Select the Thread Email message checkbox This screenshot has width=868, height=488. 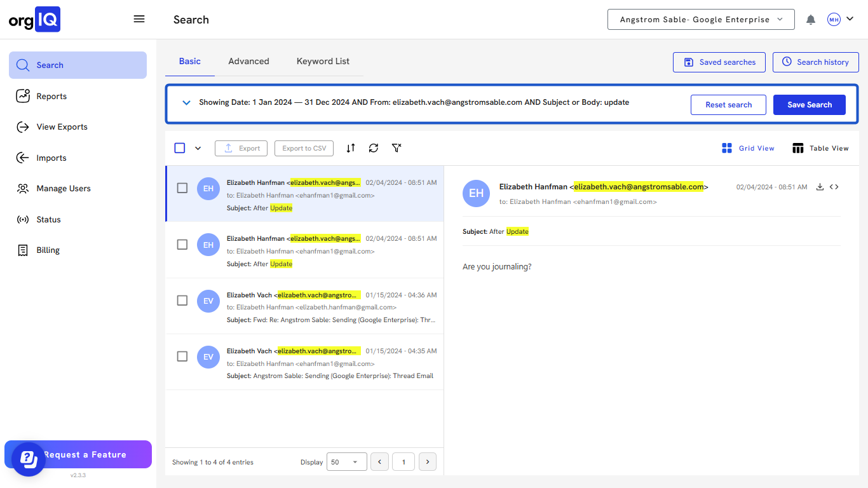coord(182,356)
